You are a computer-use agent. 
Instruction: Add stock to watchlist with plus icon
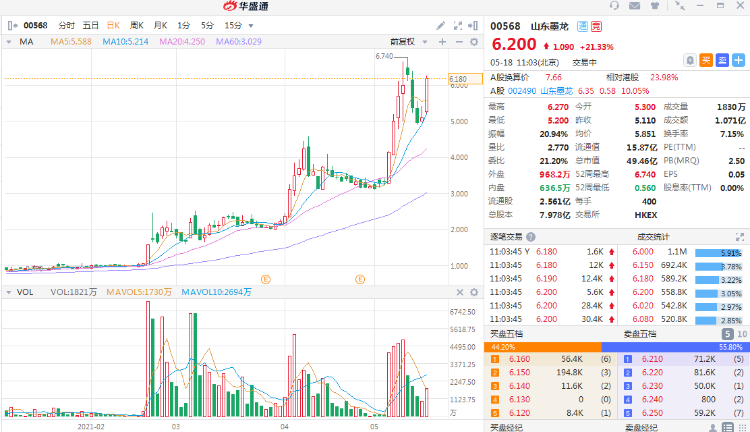click(x=739, y=60)
